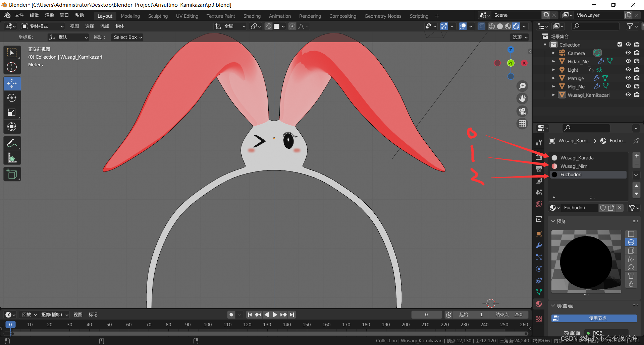This screenshot has width=644, height=345.
Task: Open the Select Box drag dropdown
Action: pyautogui.click(x=127, y=37)
